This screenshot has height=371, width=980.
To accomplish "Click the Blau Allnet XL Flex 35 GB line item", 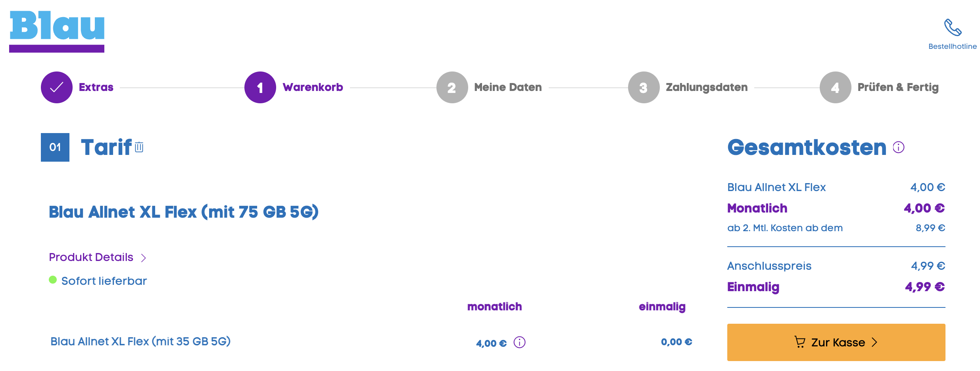I will point(140,342).
